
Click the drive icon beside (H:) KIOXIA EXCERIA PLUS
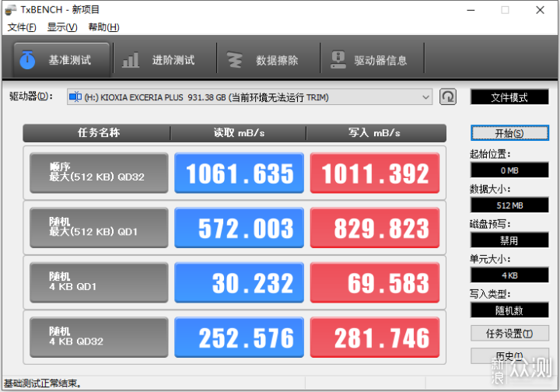pos(75,96)
